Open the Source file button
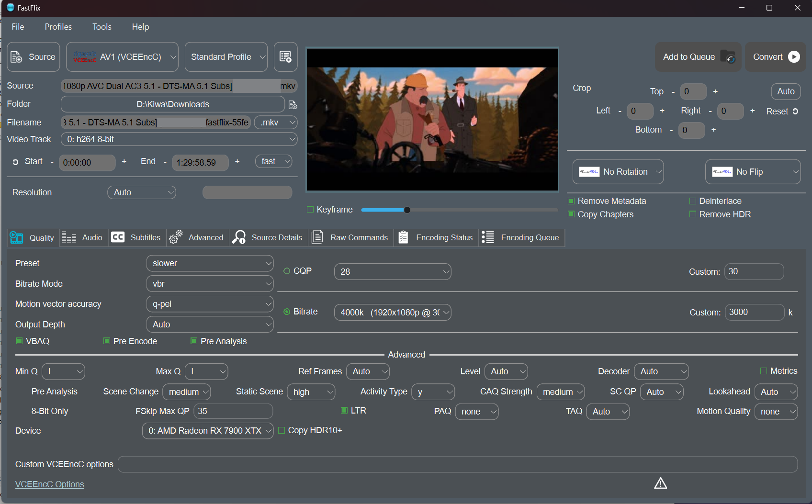812x504 pixels. click(x=34, y=57)
